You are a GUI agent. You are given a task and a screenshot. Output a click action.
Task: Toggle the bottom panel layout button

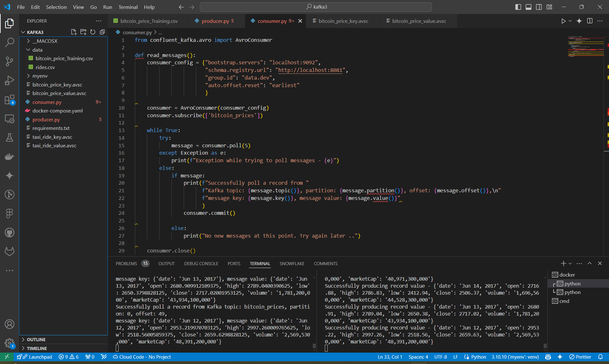click(x=528, y=7)
